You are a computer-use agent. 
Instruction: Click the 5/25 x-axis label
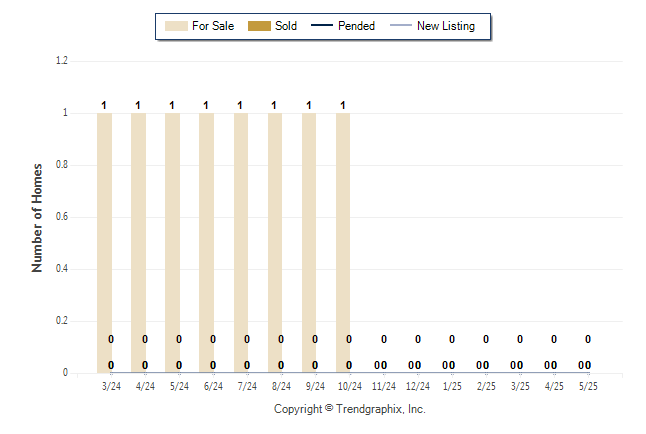point(588,385)
